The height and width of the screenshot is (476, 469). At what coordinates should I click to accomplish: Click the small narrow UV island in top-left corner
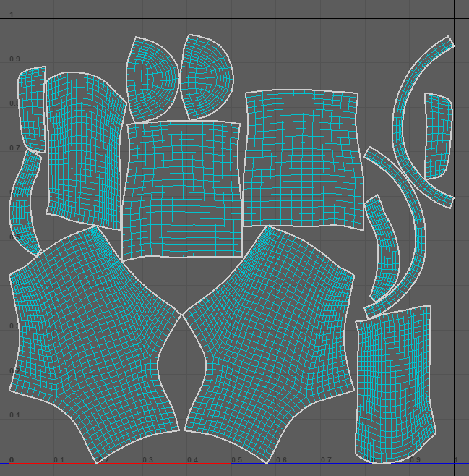tap(32, 109)
